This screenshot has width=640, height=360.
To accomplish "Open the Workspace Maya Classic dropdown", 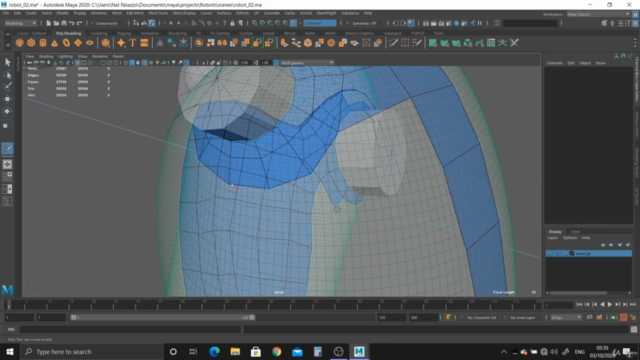I will (x=598, y=14).
